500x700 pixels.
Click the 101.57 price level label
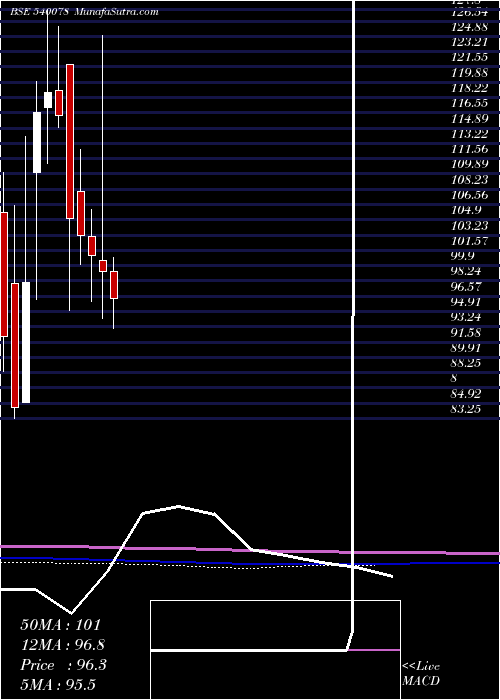(469, 240)
